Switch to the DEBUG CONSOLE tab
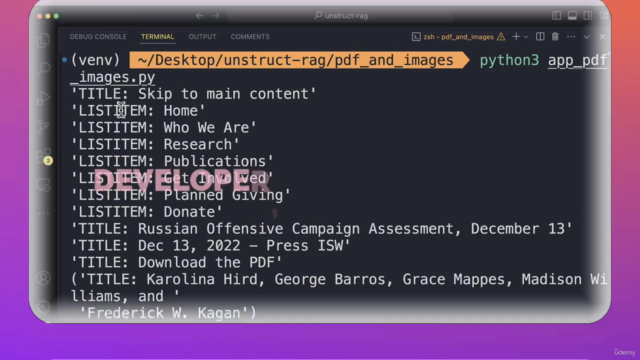This screenshot has height=360, width=640. (98, 37)
